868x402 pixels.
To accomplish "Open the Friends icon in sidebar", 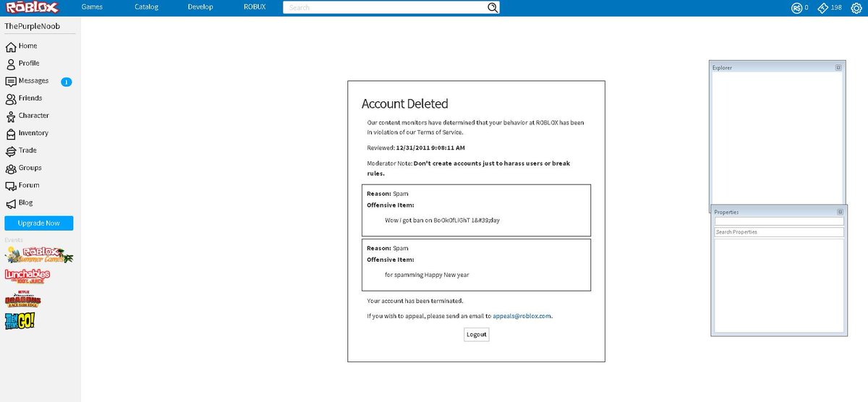I will pyautogui.click(x=10, y=98).
